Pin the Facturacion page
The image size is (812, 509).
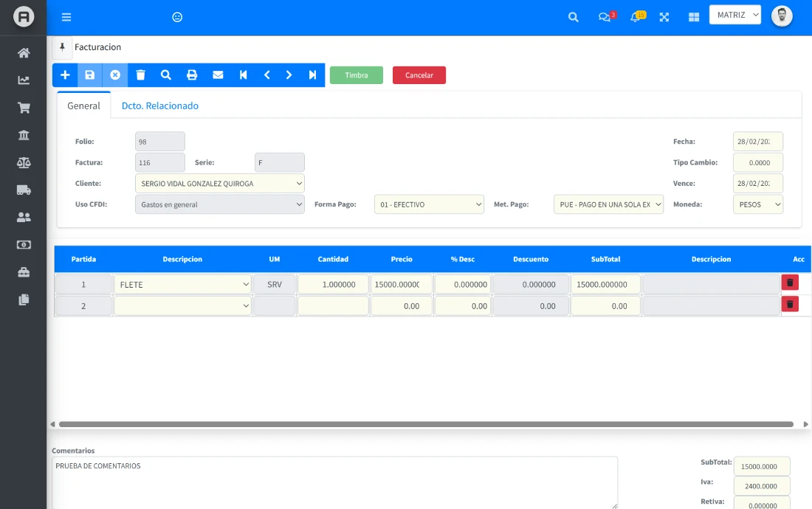[62, 47]
